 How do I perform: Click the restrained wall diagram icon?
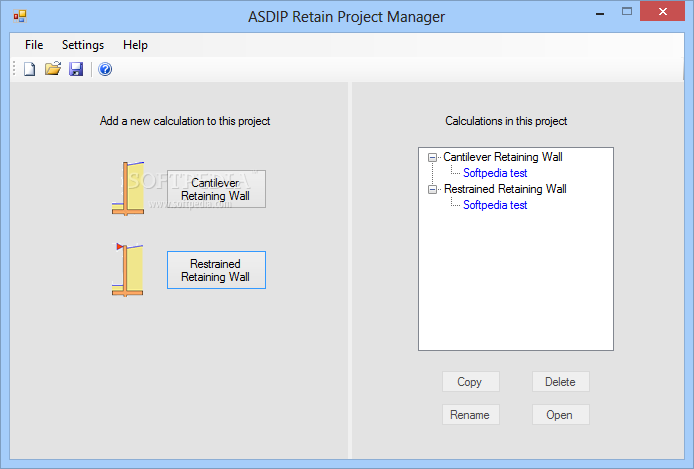128,270
